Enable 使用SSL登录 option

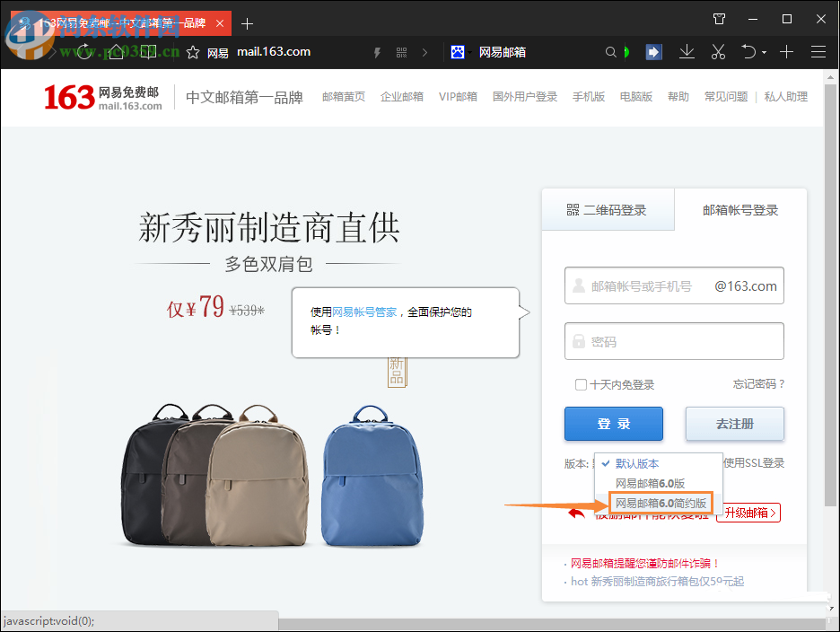click(755, 463)
